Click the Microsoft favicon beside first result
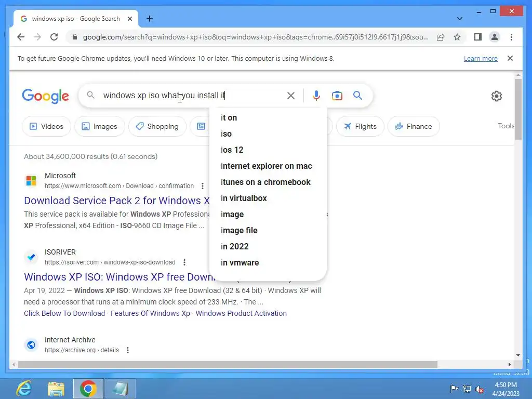This screenshot has height=399, width=532. [x=31, y=180]
